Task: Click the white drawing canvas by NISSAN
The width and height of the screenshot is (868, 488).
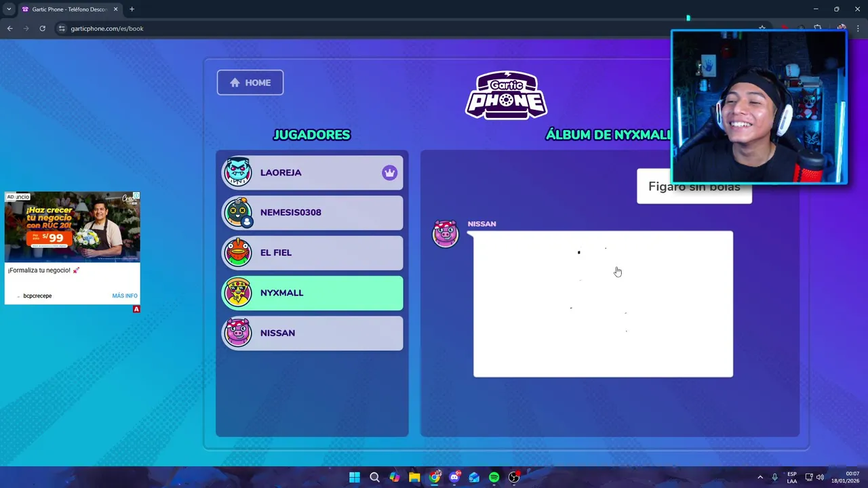Action: (603, 304)
